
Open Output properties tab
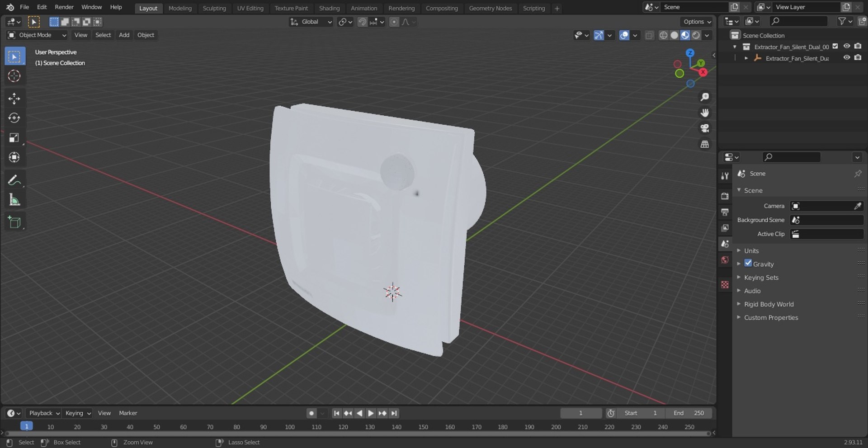(725, 212)
